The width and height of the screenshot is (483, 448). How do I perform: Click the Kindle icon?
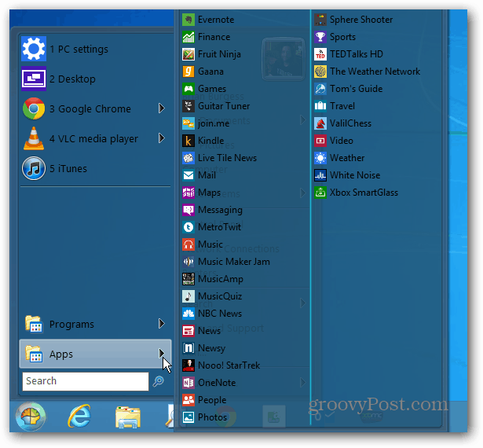point(188,141)
